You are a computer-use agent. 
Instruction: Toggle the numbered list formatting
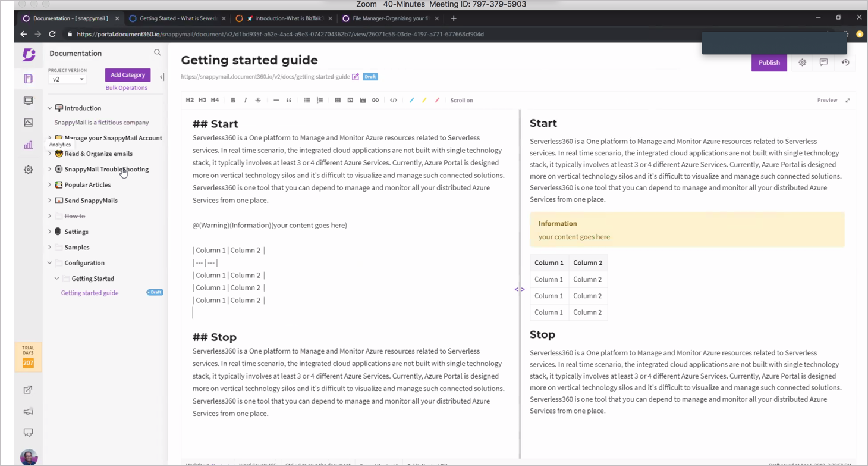click(x=320, y=100)
